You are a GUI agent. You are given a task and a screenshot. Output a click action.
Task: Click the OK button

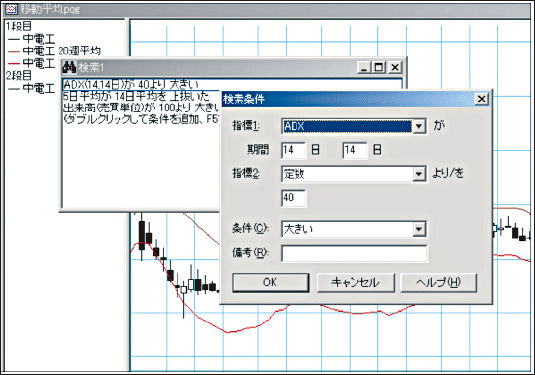pyautogui.click(x=271, y=283)
